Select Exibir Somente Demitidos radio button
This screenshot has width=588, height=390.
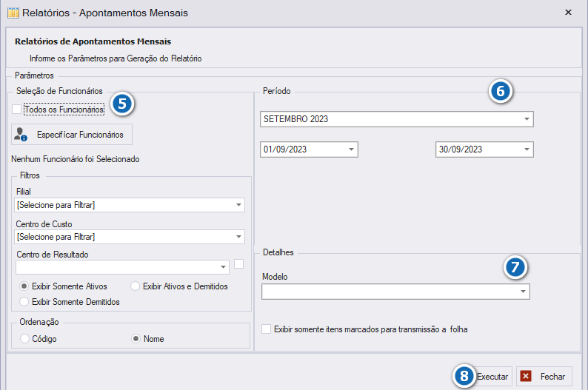click(x=24, y=302)
